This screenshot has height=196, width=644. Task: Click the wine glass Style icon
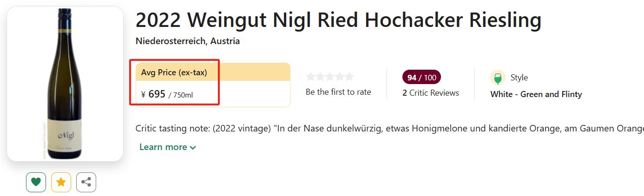(498, 78)
